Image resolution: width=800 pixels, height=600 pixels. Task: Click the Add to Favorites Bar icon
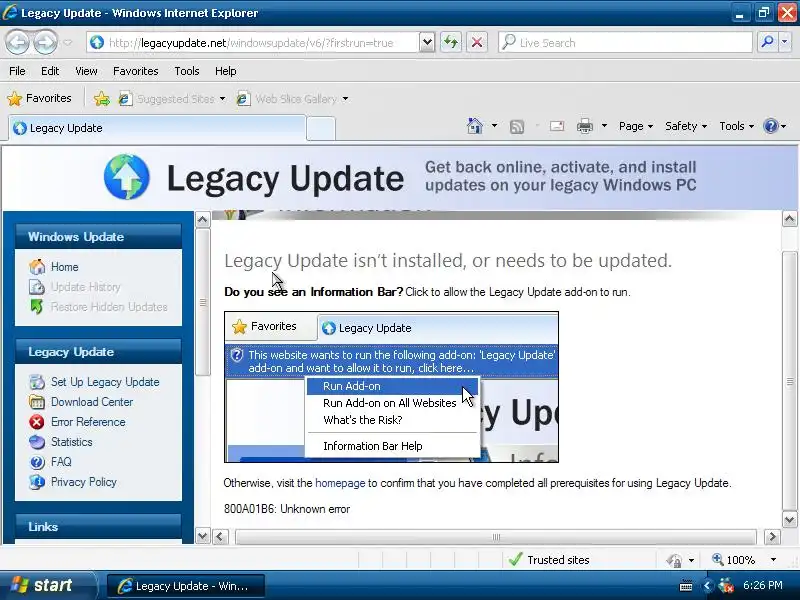tap(102, 98)
